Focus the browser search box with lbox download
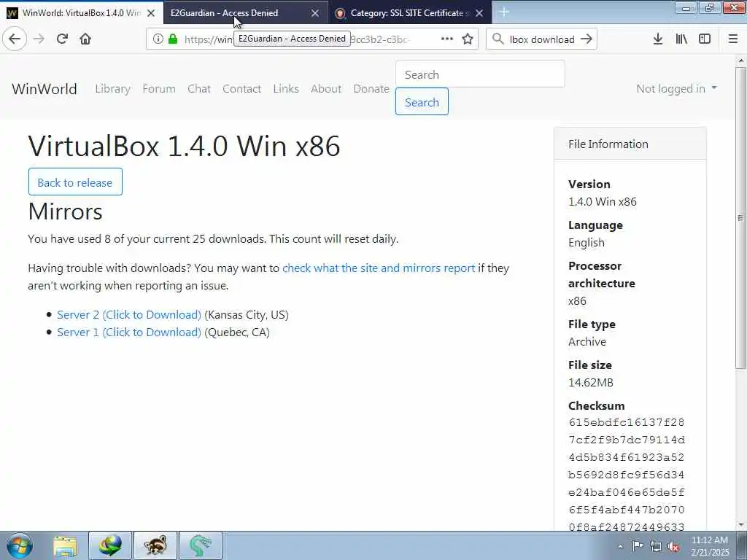The image size is (747, 560). (x=542, y=39)
